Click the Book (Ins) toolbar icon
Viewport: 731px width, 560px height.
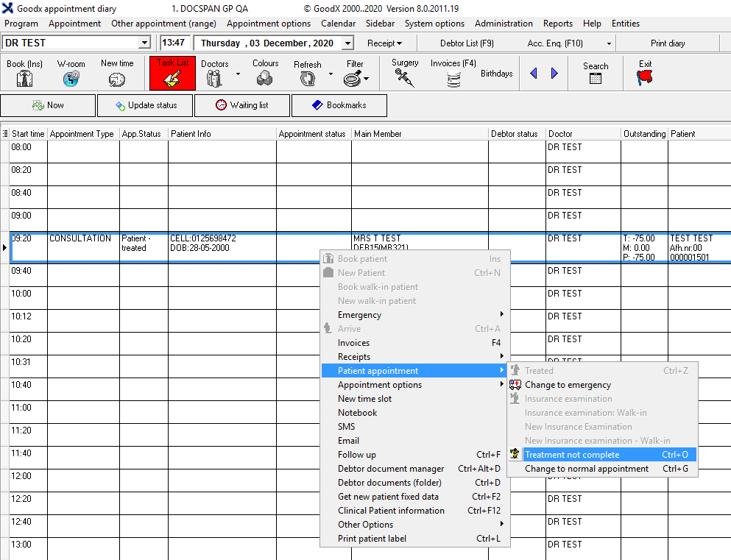coord(25,77)
